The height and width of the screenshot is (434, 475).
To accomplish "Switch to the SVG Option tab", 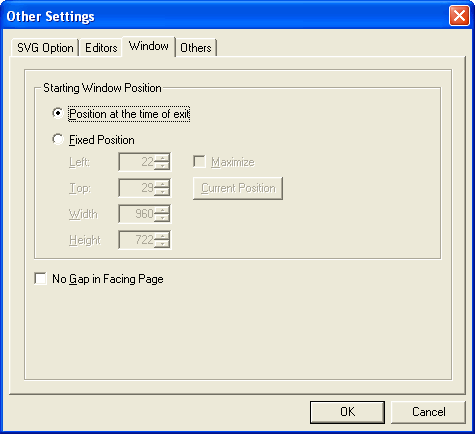I will (45, 48).
